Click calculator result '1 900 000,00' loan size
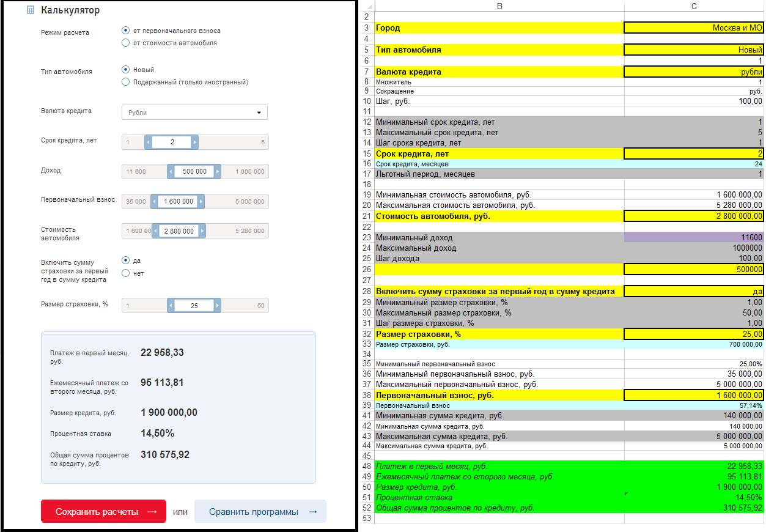 pos(169,413)
